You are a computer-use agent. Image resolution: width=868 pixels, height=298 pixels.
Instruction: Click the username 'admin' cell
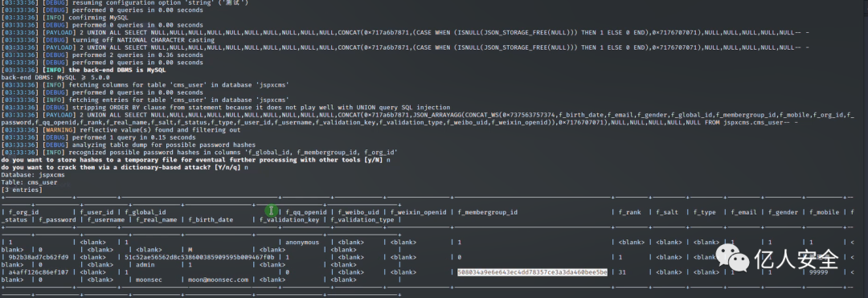point(145,265)
